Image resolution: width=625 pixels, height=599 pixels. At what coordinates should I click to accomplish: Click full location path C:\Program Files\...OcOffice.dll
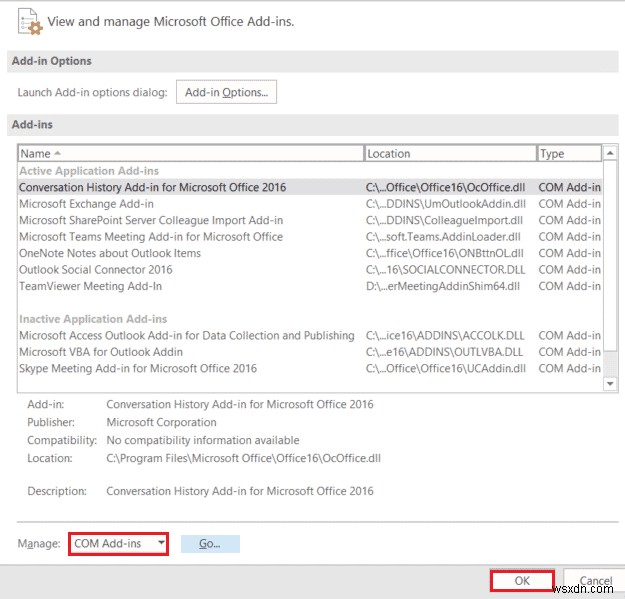coord(244,458)
